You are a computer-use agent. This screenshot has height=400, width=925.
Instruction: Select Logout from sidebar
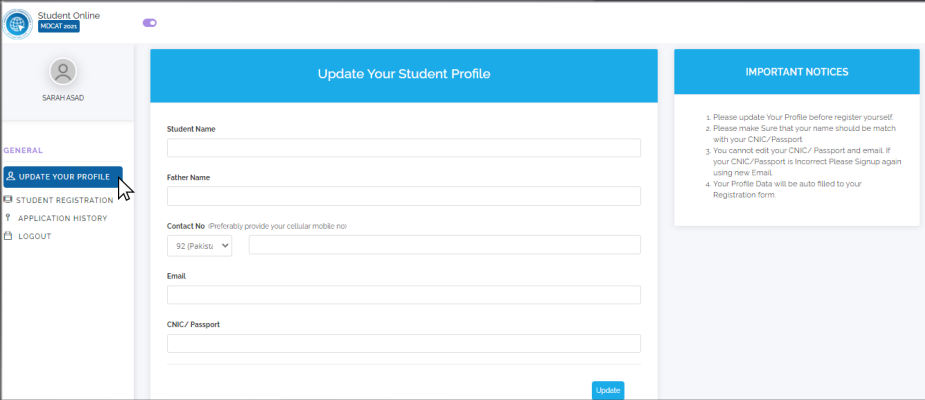click(35, 236)
